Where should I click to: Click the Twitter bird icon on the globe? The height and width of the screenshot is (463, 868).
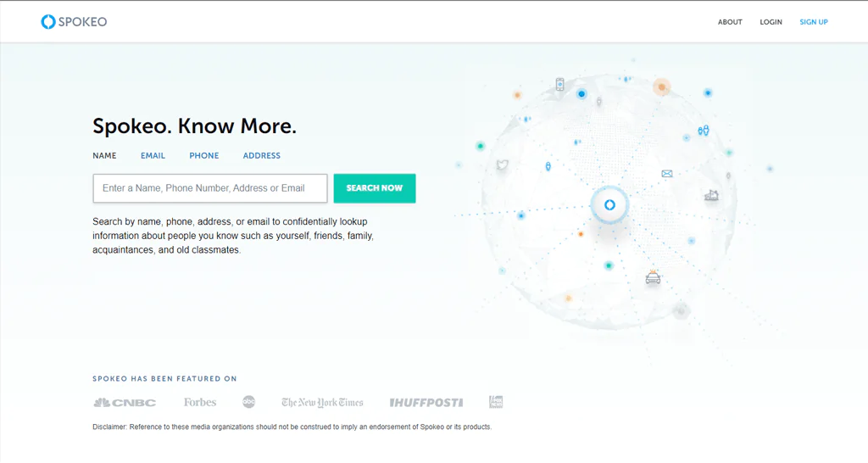tap(502, 165)
